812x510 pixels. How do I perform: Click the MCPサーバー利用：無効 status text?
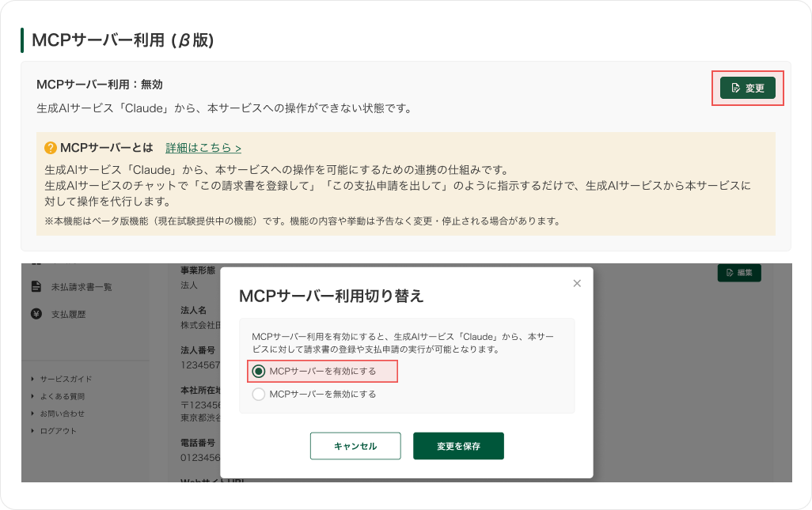100,85
